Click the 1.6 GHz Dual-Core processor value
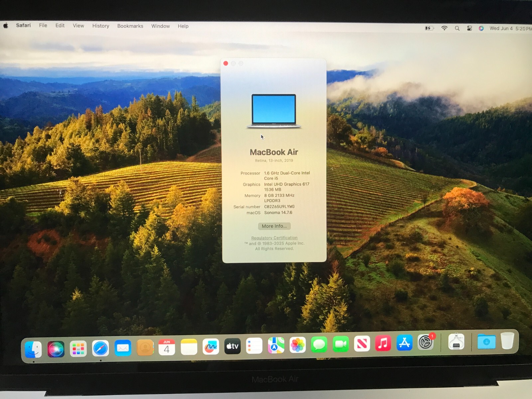 pos(287,176)
